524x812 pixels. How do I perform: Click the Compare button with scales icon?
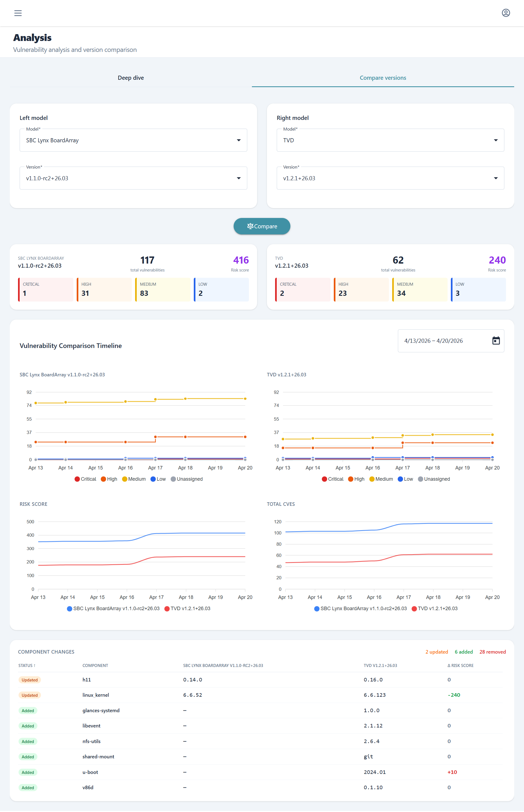pos(262,226)
